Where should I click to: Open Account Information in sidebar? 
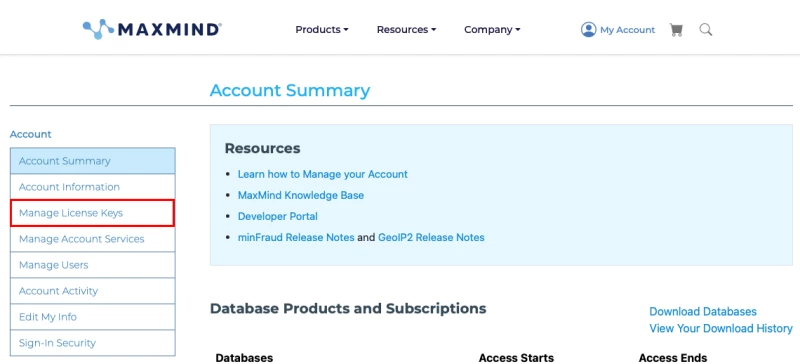click(92, 187)
